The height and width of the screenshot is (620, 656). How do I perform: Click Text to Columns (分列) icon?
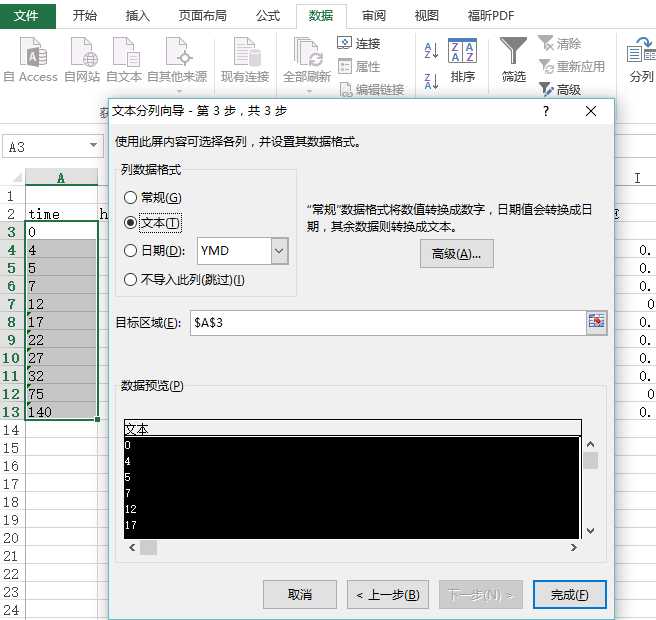(641, 50)
